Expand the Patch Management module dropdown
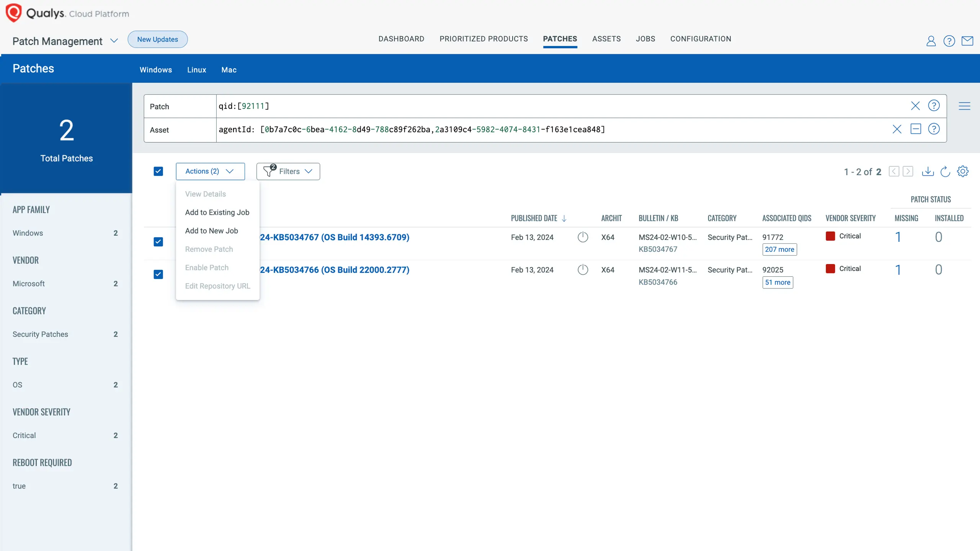This screenshot has width=980, height=551. (114, 41)
